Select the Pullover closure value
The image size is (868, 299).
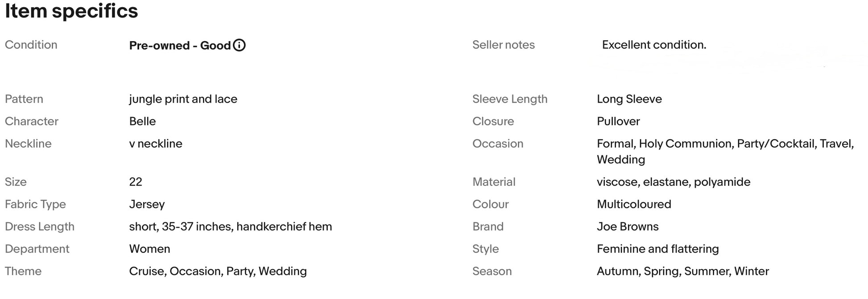coord(618,121)
